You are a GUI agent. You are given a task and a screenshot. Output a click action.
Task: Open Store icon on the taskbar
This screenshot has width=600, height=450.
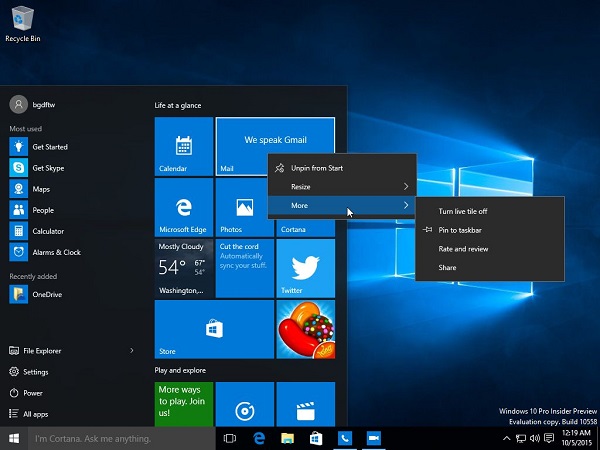(316, 439)
